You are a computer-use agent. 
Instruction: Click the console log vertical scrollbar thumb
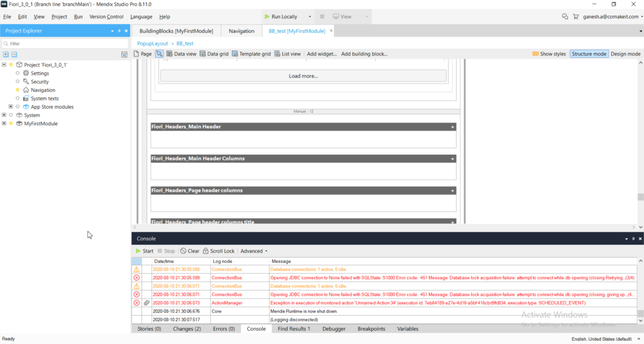click(640, 314)
